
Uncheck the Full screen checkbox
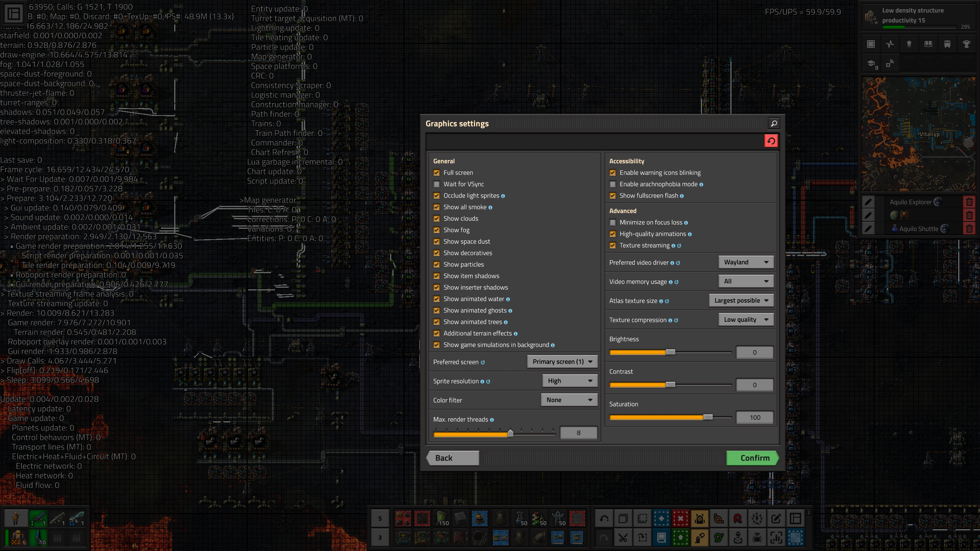(436, 173)
